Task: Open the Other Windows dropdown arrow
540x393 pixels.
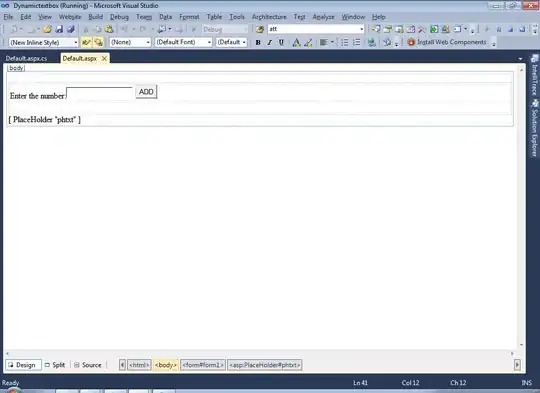Action: [x=466, y=29]
